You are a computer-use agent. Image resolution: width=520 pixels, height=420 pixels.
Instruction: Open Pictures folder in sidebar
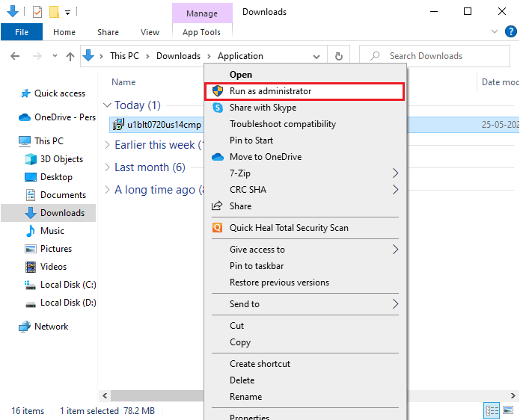point(49,248)
